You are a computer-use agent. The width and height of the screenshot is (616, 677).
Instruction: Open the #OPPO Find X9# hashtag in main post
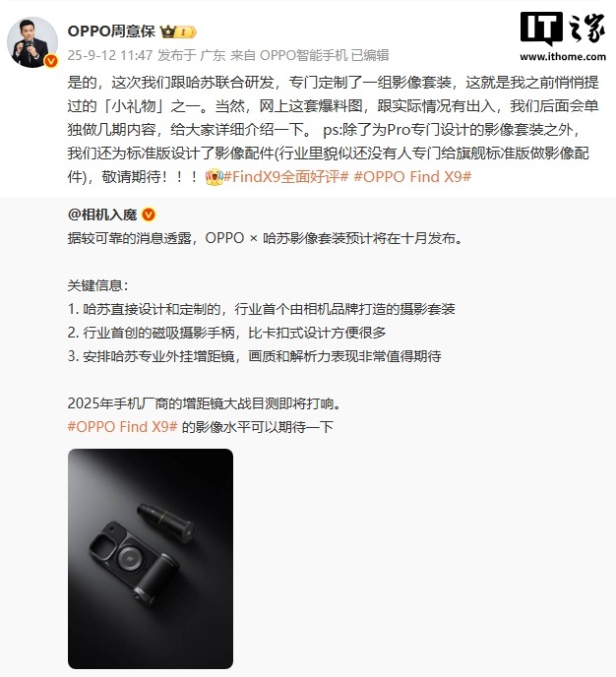click(412, 176)
